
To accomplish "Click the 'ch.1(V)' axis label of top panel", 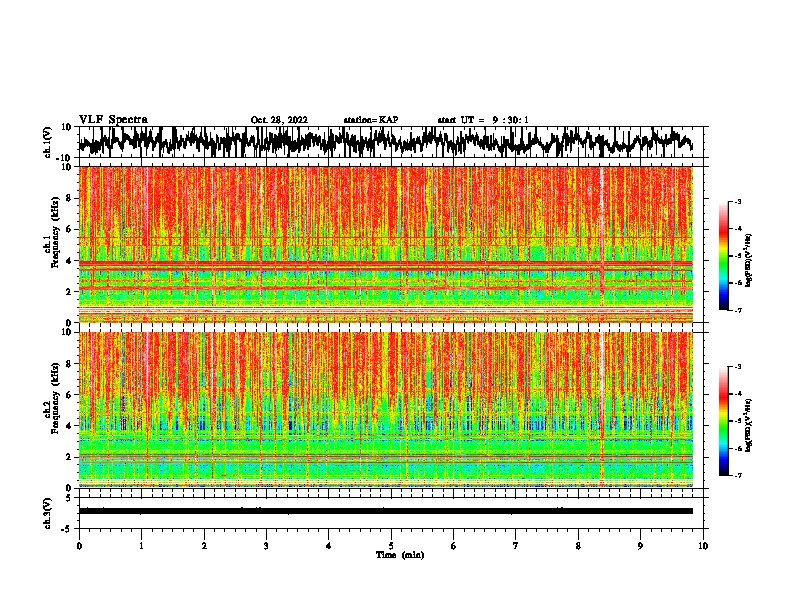I will [48, 142].
